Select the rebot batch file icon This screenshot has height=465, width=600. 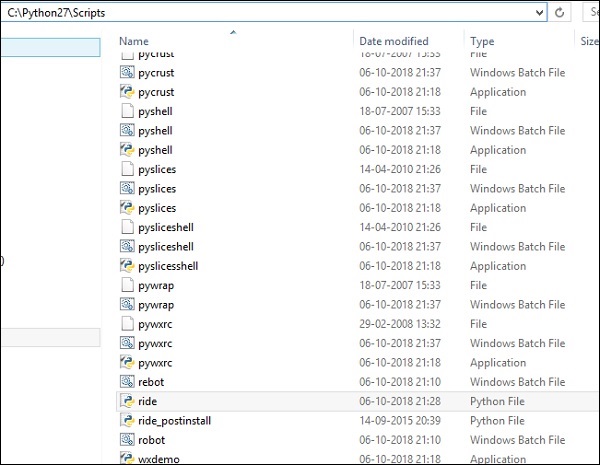pos(127,382)
